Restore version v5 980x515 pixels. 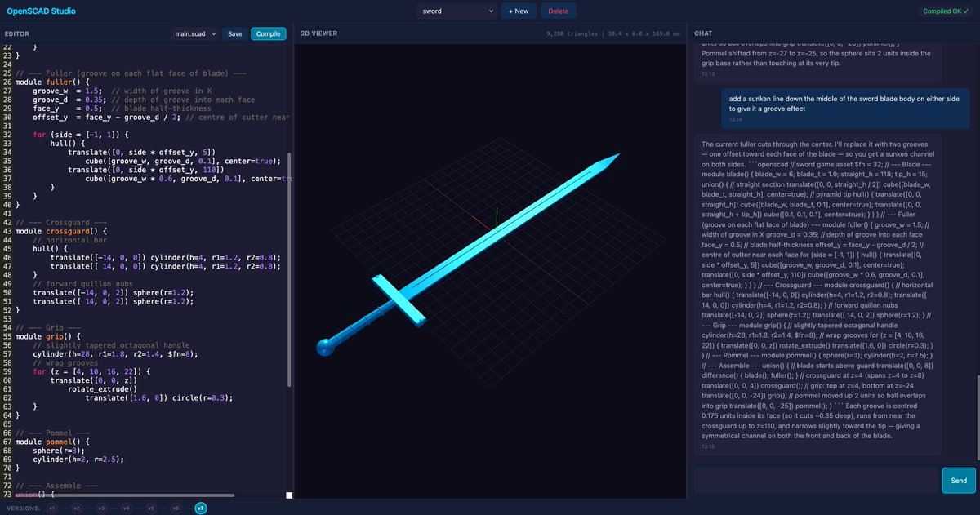pos(151,508)
